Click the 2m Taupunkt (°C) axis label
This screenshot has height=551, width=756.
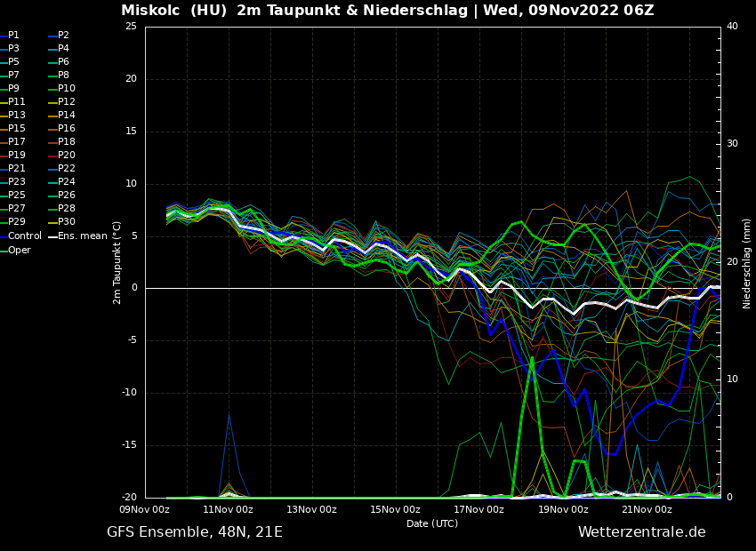pyautogui.click(x=117, y=262)
